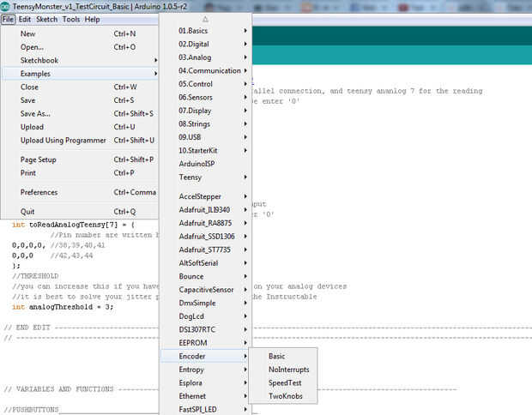This screenshot has height=415, width=532.
Task: Click the '// END EDIT' comment line
Action: tap(27, 328)
